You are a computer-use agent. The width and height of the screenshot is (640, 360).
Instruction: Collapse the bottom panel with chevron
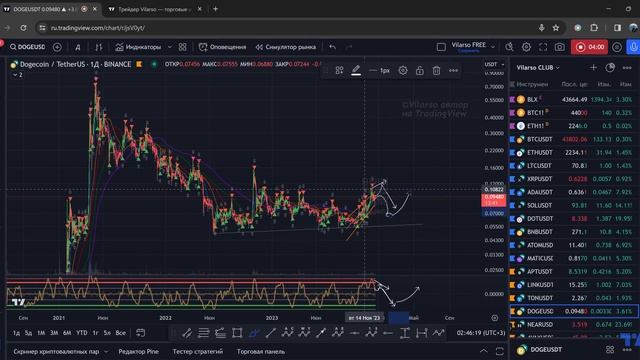point(484,351)
